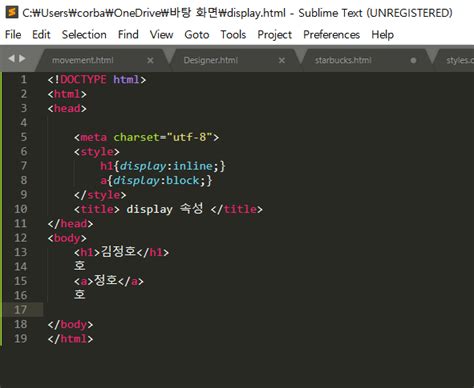Click the charset attribute on line 5
The width and height of the screenshot is (474, 388).
136,137
